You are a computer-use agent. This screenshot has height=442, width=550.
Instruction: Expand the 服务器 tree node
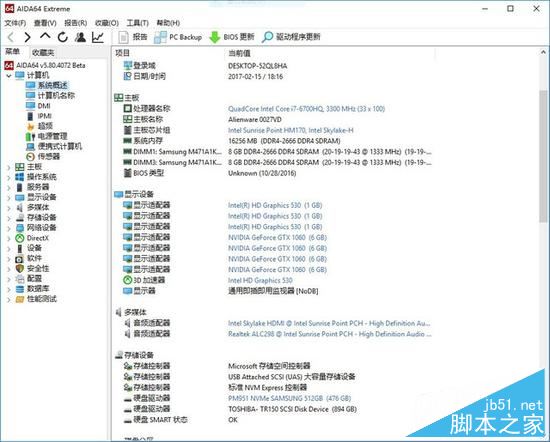(9, 188)
